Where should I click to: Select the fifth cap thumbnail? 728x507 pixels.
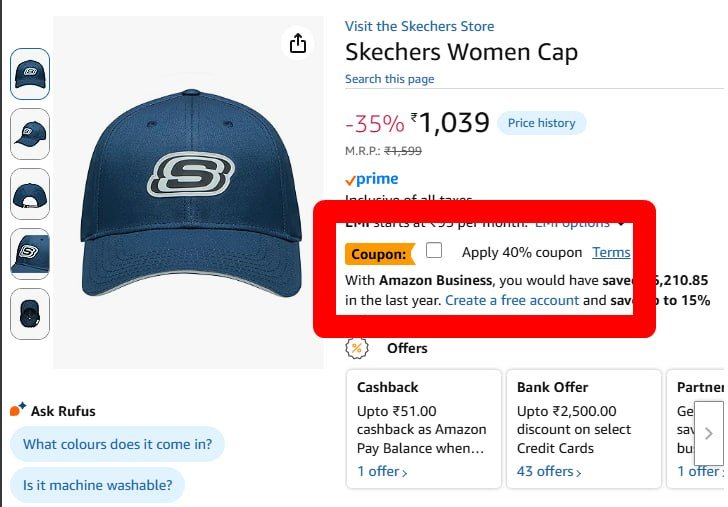tap(30, 314)
